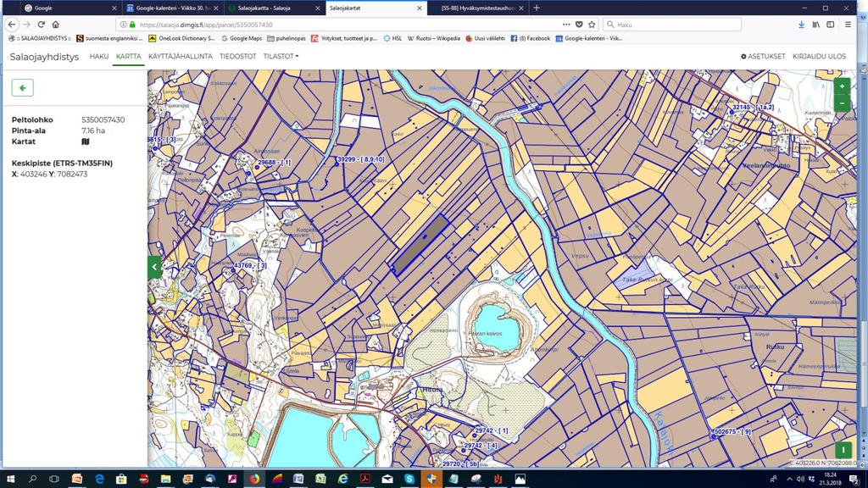
Task: Switch to Google-kalenteri Viikko 30 tab
Action: point(171,8)
